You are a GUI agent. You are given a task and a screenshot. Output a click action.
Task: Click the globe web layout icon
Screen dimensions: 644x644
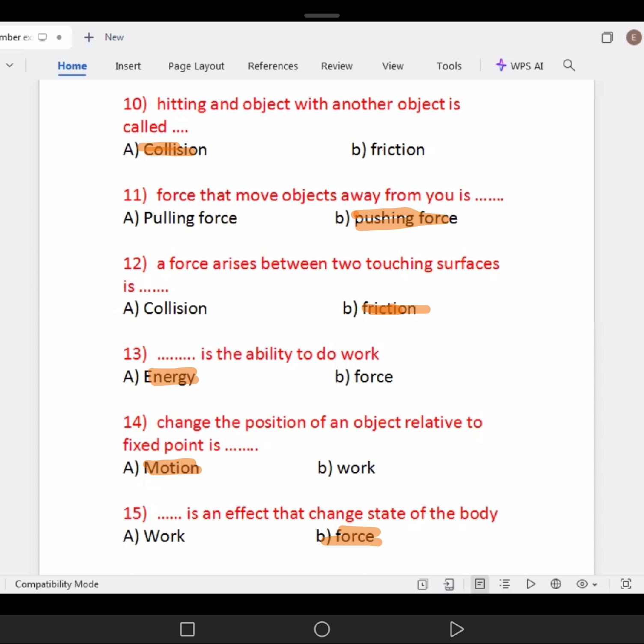[x=556, y=584]
